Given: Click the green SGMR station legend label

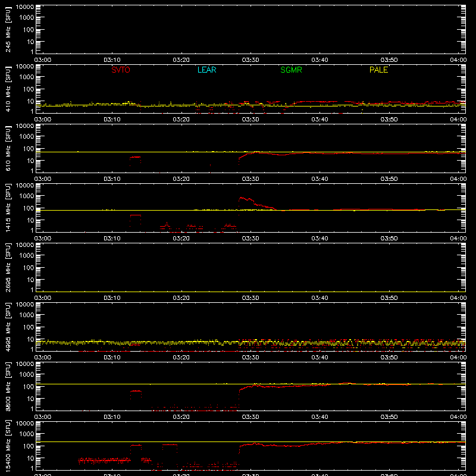Looking at the screenshot, I should pyautogui.click(x=291, y=70).
